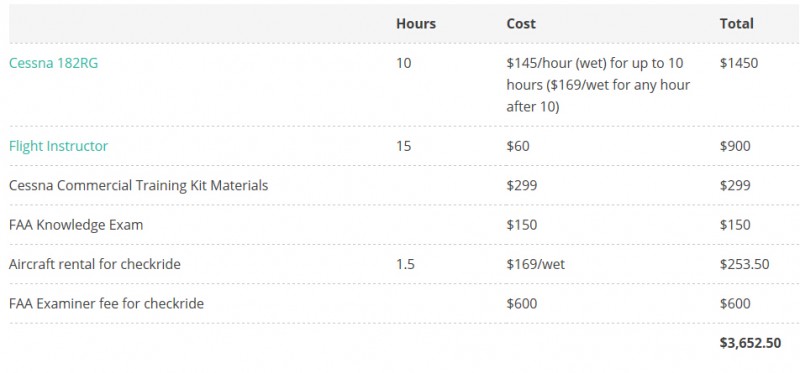Click the $253.50 checkride rental total
The width and height of the screenshot is (800, 373).
tap(744, 264)
